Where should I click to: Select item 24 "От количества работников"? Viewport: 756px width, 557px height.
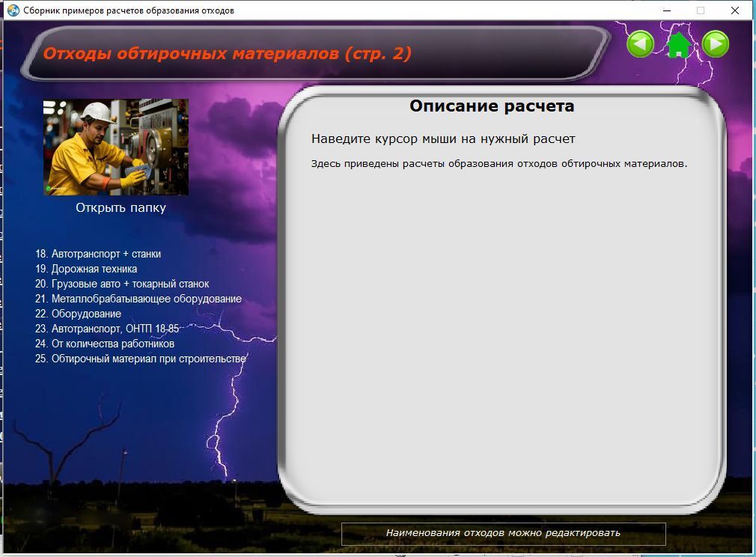coord(105,344)
